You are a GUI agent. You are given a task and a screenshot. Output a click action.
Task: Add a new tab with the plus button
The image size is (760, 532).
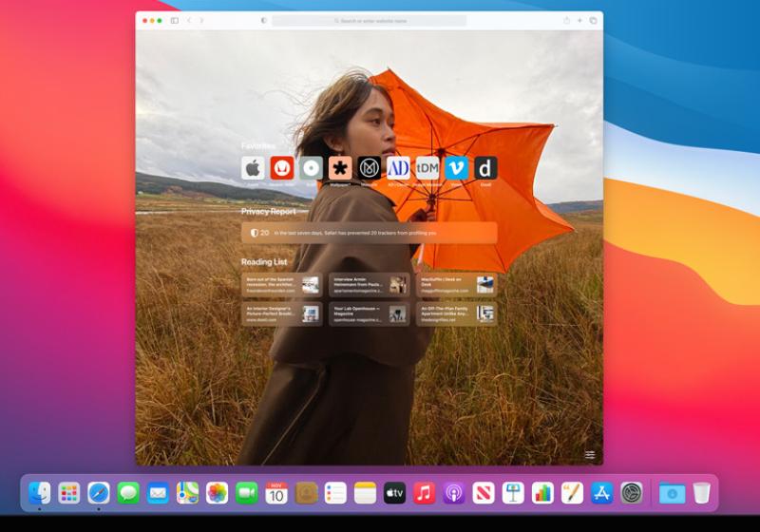point(579,20)
